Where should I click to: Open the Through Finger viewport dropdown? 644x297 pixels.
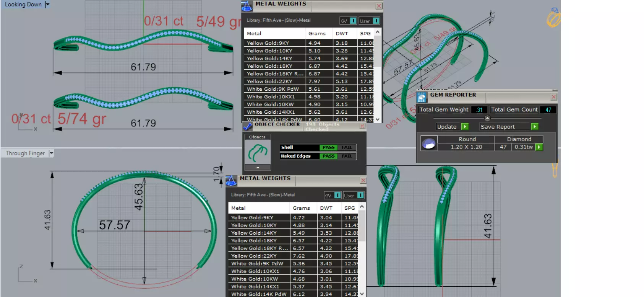(51, 153)
